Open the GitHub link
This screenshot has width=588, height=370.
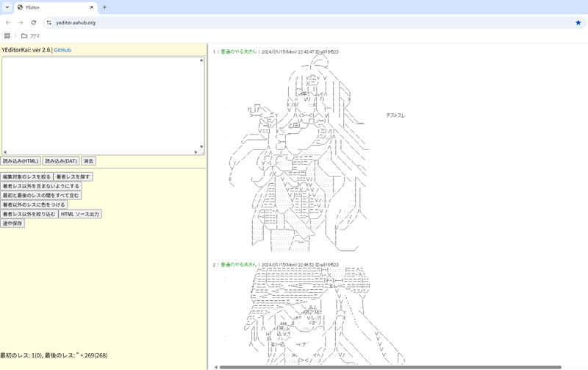[x=62, y=50]
